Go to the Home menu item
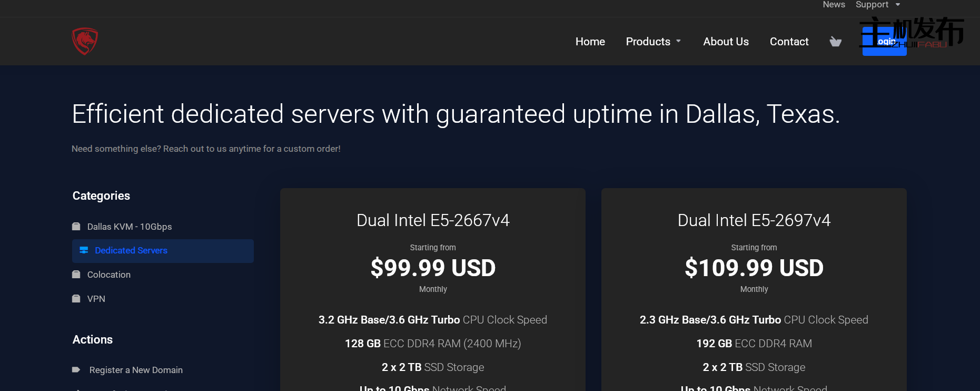980x391 pixels. pos(590,42)
